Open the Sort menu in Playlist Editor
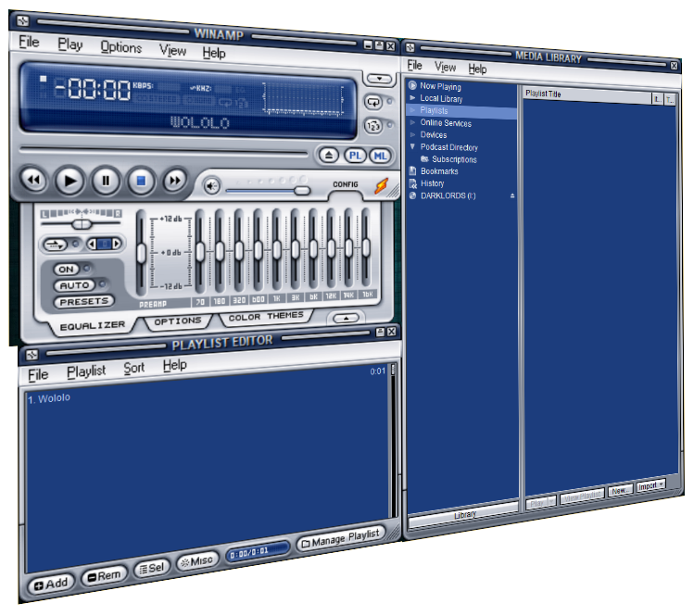Screen dimensions: 694x616 134,368
